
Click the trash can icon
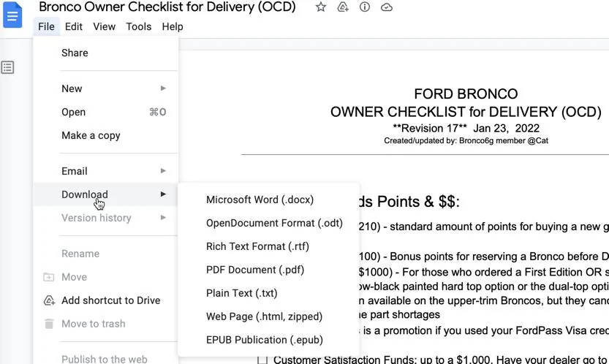tap(49, 324)
